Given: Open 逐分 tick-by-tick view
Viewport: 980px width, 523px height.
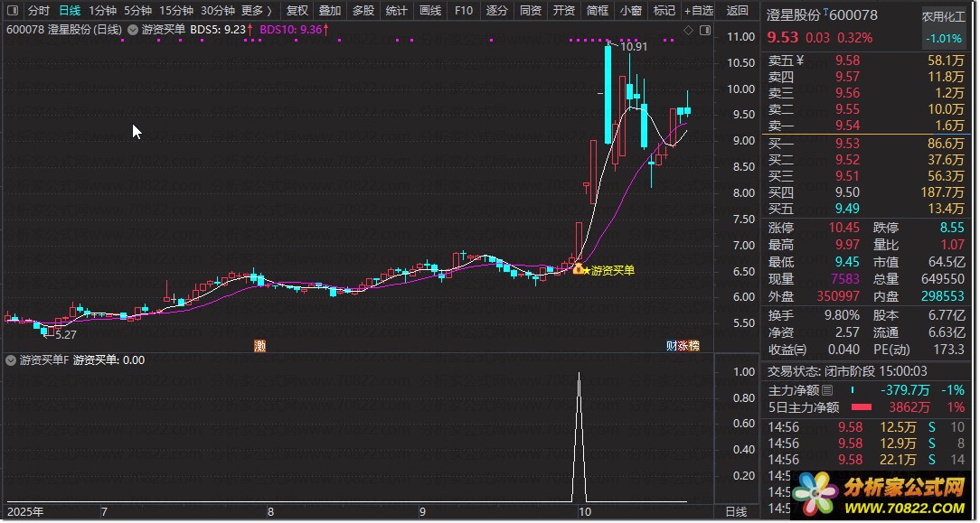Looking at the screenshot, I should point(497,11).
